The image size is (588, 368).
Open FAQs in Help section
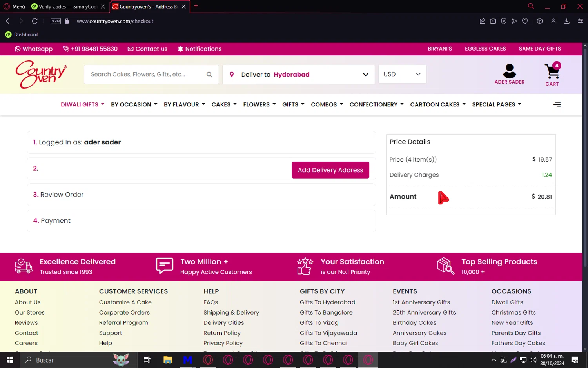[x=211, y=302]
